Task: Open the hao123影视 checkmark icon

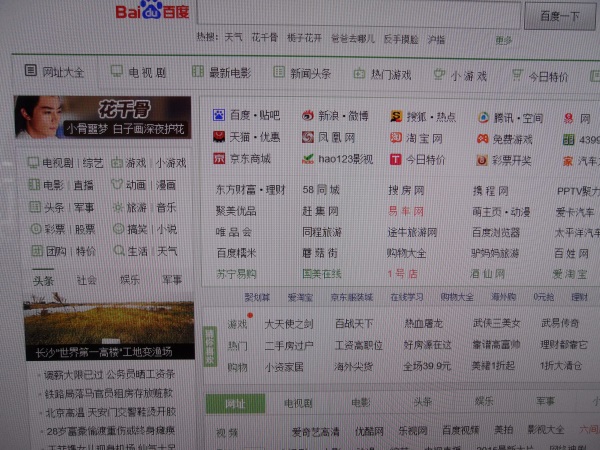Action: tap(308, 158)
